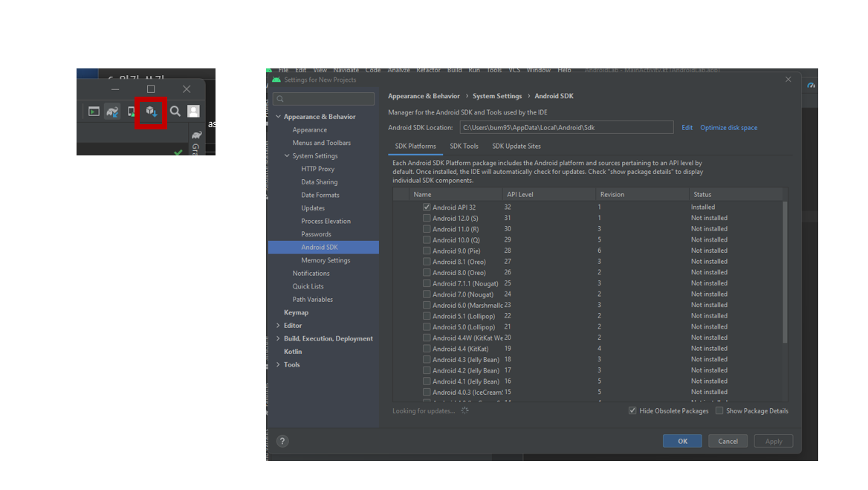Switch to the SDK Platforms tab
The width and height of the screenshot is (868, 490).
pyautogui.click(x=415, y=146)
